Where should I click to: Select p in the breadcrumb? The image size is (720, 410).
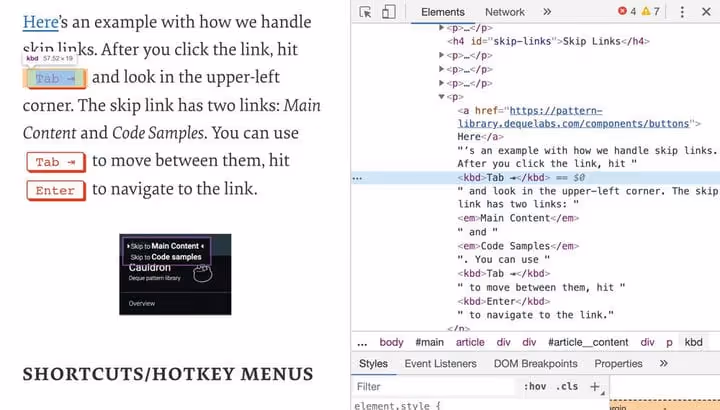point(669,343)
